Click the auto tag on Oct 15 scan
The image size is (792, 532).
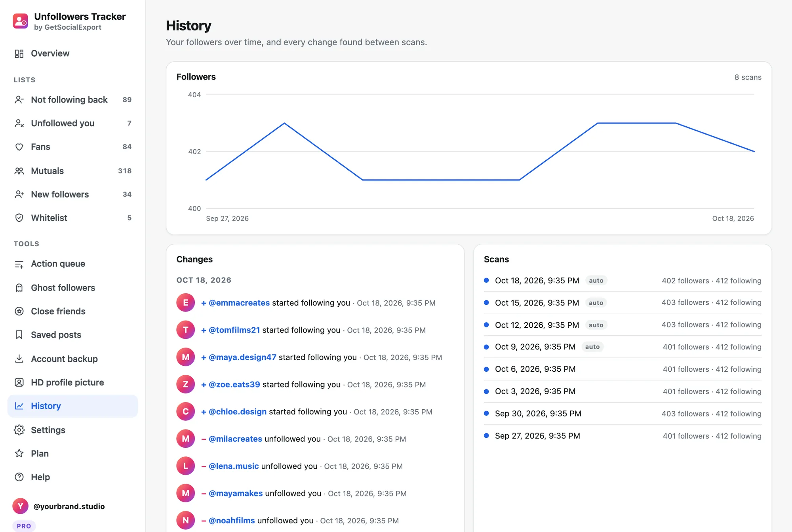click(596, 303)
